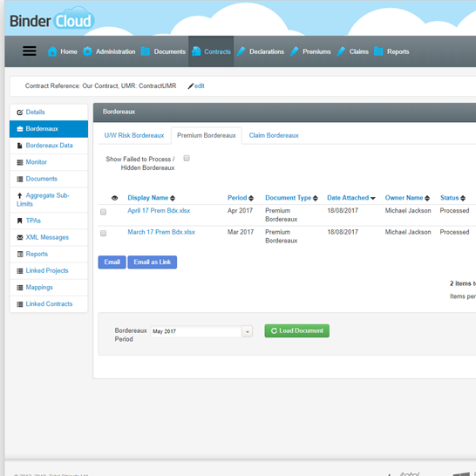Click the Declarations pen icon
The width and height of the screenshot is (476, 476).
(241, 51)
